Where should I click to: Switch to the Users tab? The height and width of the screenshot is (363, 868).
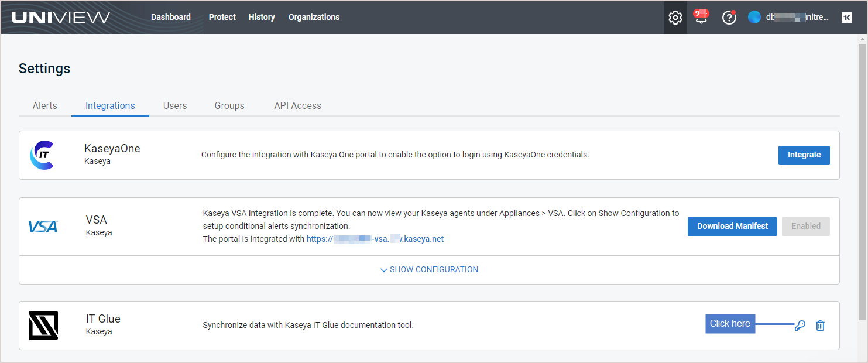[175, 106]
